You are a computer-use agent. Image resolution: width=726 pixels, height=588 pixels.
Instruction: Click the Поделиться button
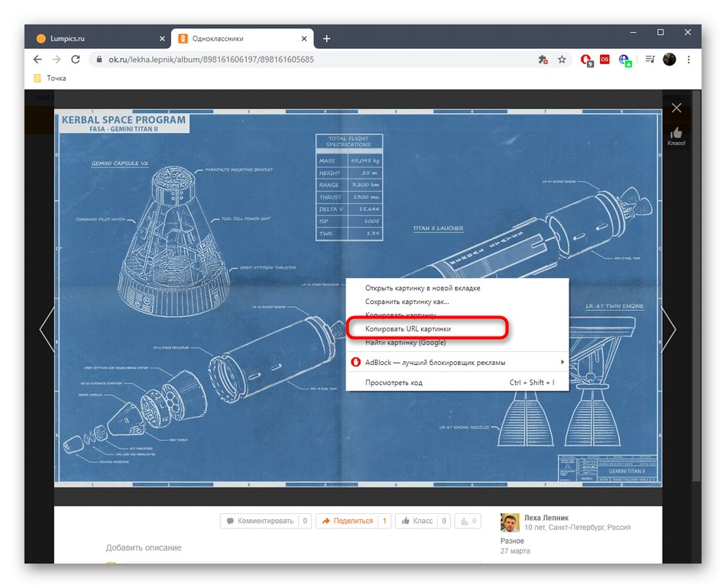tap(354, 521)
